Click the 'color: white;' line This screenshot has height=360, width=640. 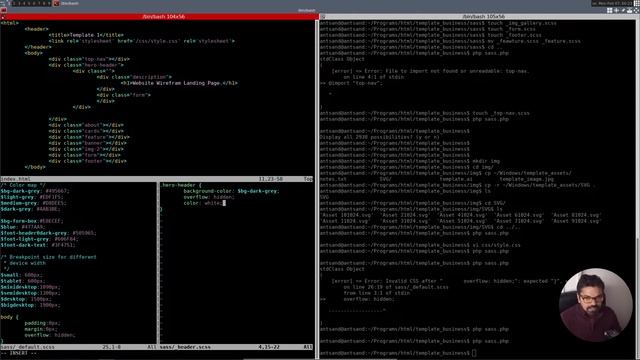click(203, 203)
